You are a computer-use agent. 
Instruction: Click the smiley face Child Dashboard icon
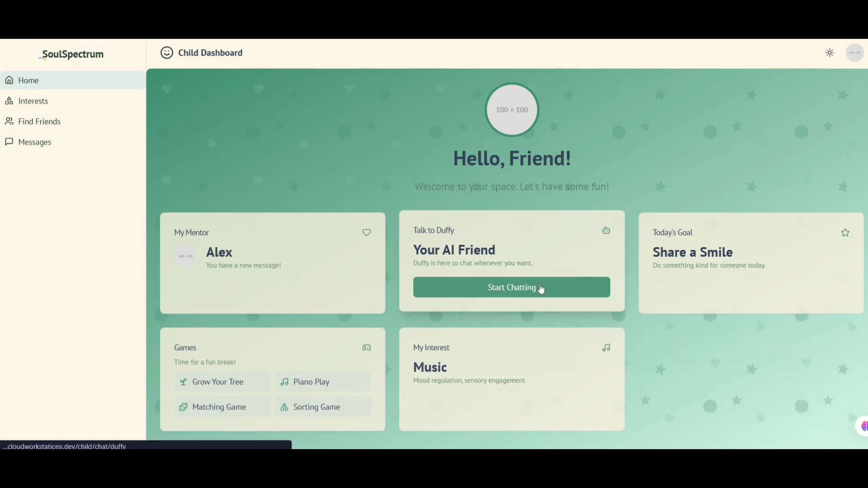point(166,53)
